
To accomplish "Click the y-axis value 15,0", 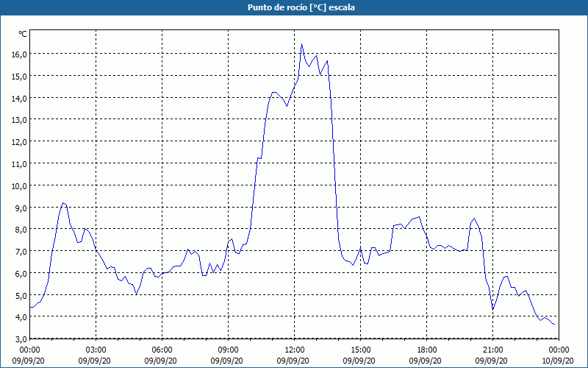I will 20,77.
